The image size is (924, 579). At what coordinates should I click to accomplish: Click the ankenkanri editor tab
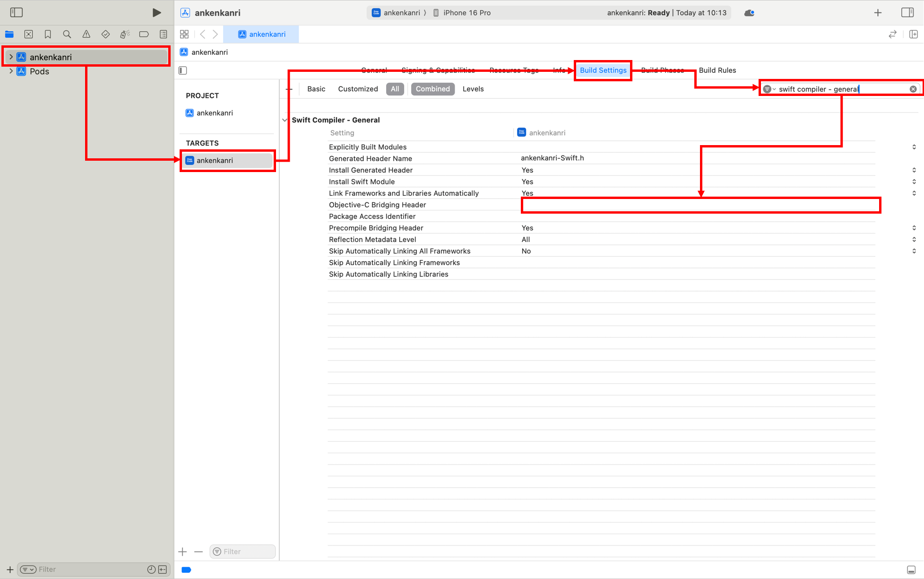(x=261, y=34)
